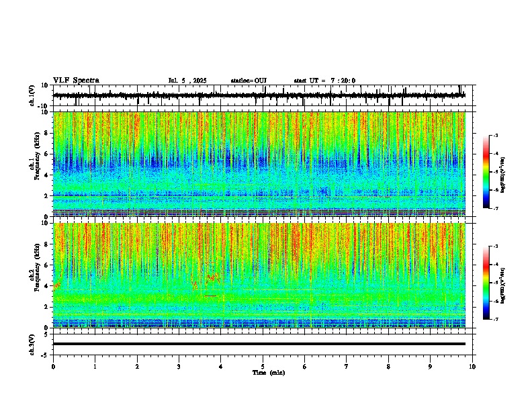Viewport: 532px width, 411px height.
Task: Select the "start UT = 7:20:0" text
Action: click(x=324, y=81)
